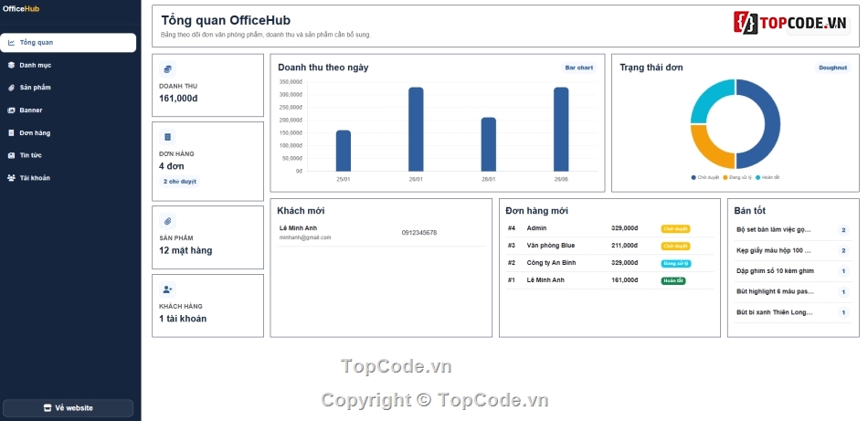Select order #2 Công ty An Bình
This screenshot has height=421, width=868.
click(x=609, y=263)
